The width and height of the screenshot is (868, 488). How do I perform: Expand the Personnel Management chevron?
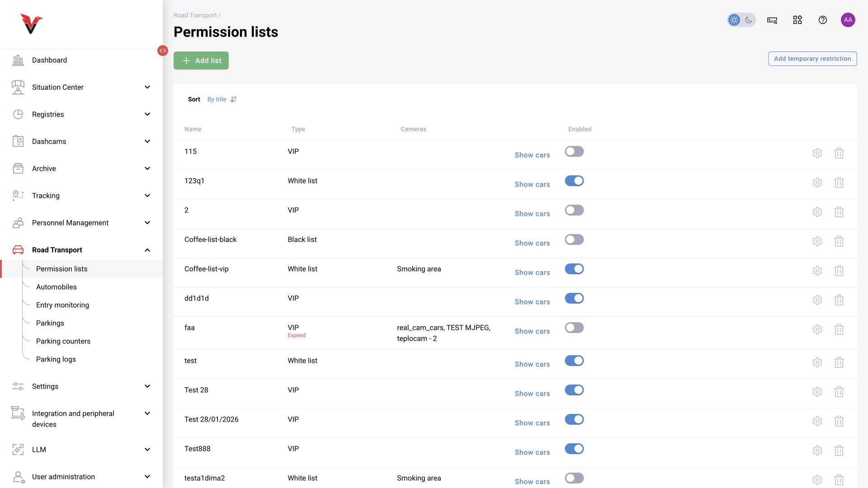[x=147, y=223]
